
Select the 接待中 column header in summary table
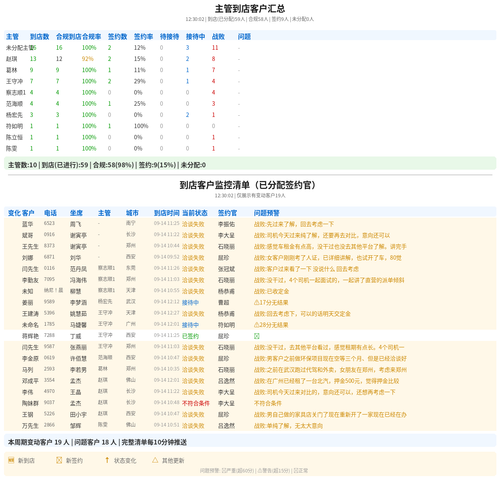tap(196, 37)
